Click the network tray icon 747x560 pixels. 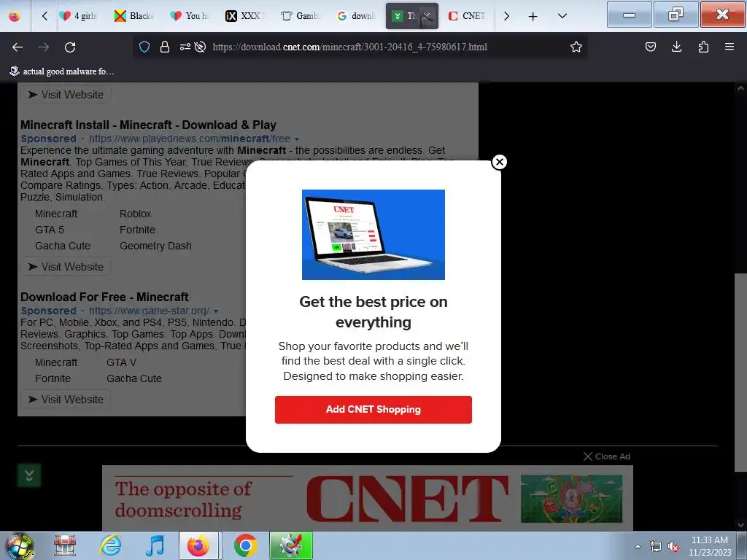[656, 546]
